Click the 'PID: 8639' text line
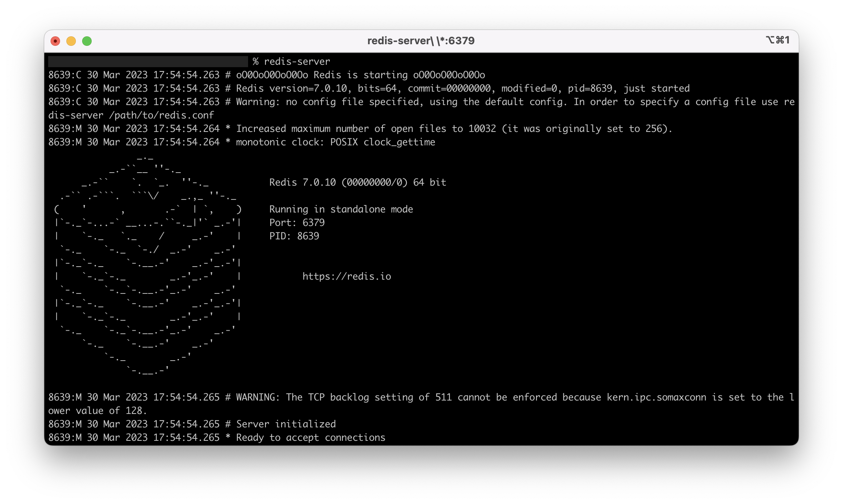This screenshot has width=843, height=504. coord(294,236)
